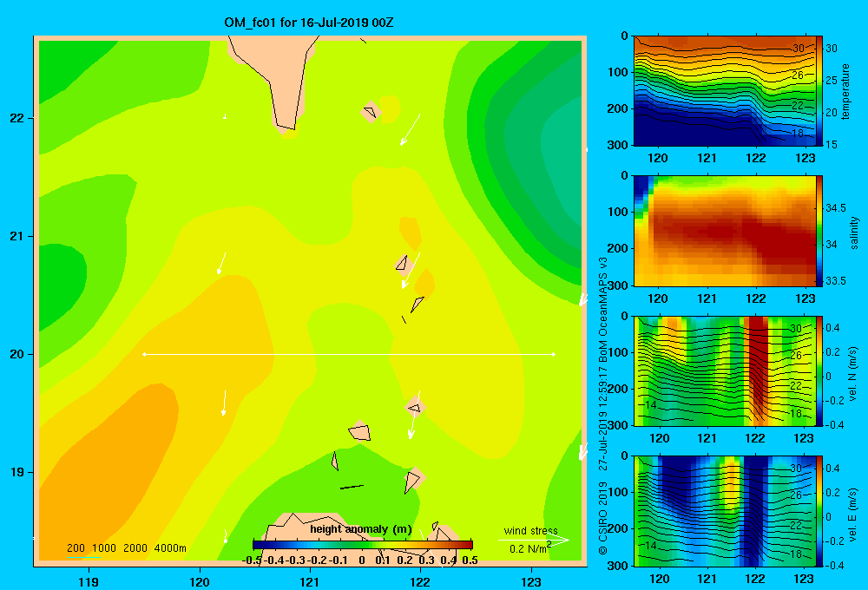868x590 pixels.
Task: Click the vel. N color scale bar
Action: coord(819,370)
